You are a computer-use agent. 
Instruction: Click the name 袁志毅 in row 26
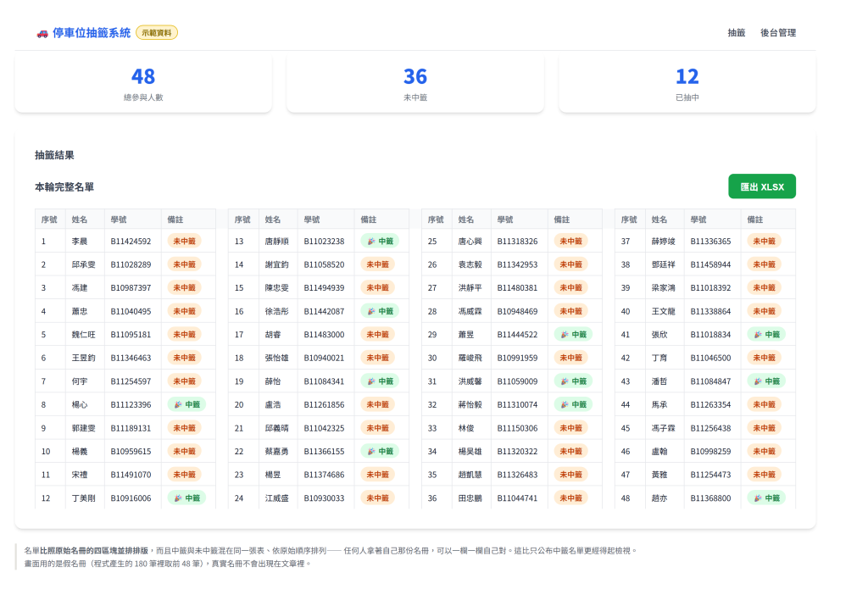[x=470, y=264]
